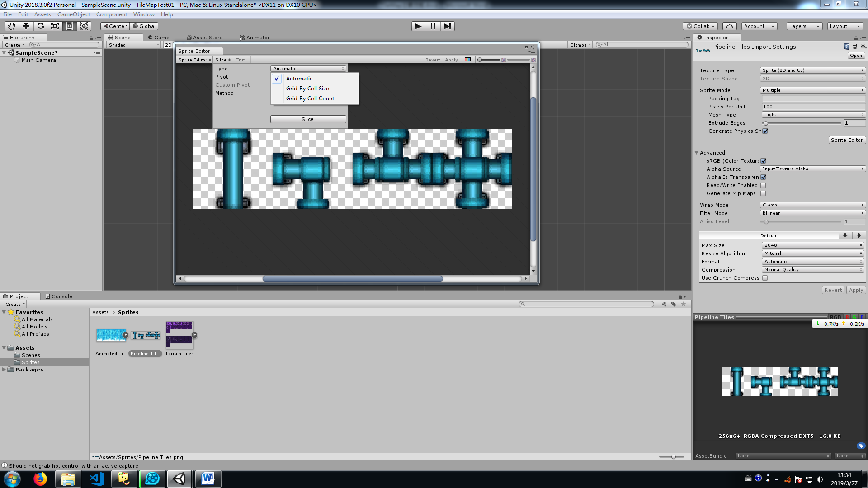Screen dimensions: 868x488
Task: Choose Grid By Cell Size option
Action: (x=307, y=89)
